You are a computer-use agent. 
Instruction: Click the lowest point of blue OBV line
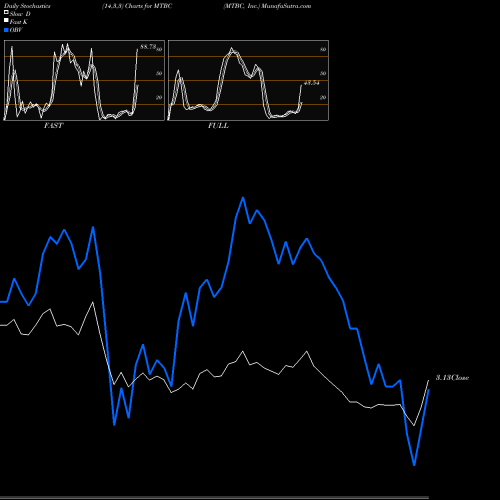[x=414, y=465]
